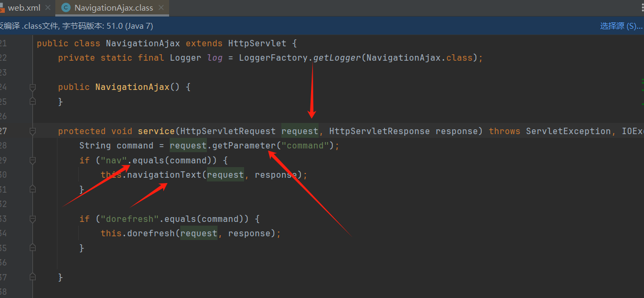The height and width of the screenshot is (298, 644).
Task: Switch to the web.xml tab
Action: (x=24, y=8)
